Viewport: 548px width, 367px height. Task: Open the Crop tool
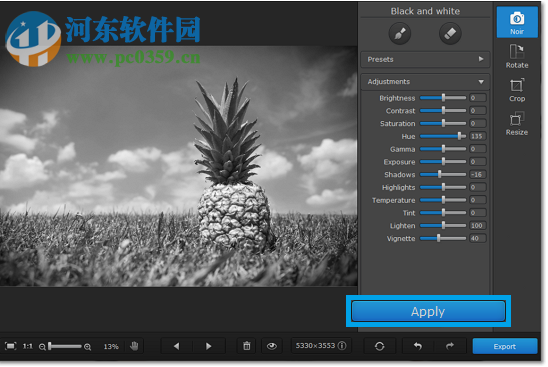pos(517,90)
